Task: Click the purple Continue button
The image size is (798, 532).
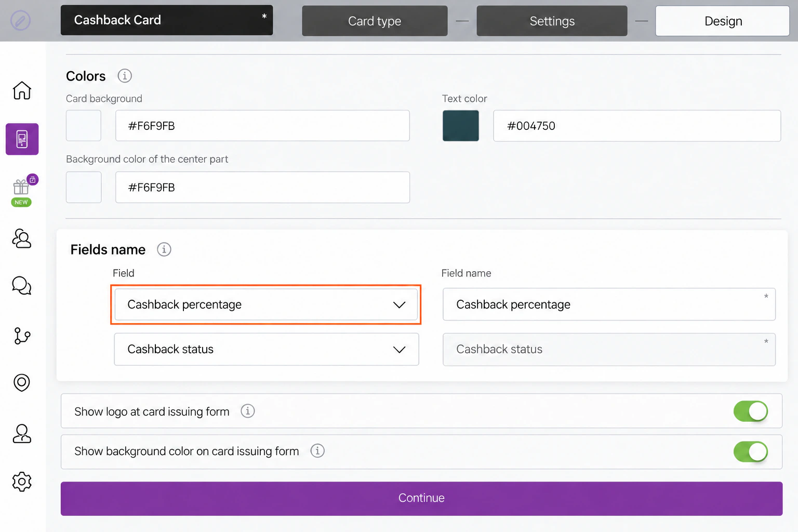Action: 421,498
